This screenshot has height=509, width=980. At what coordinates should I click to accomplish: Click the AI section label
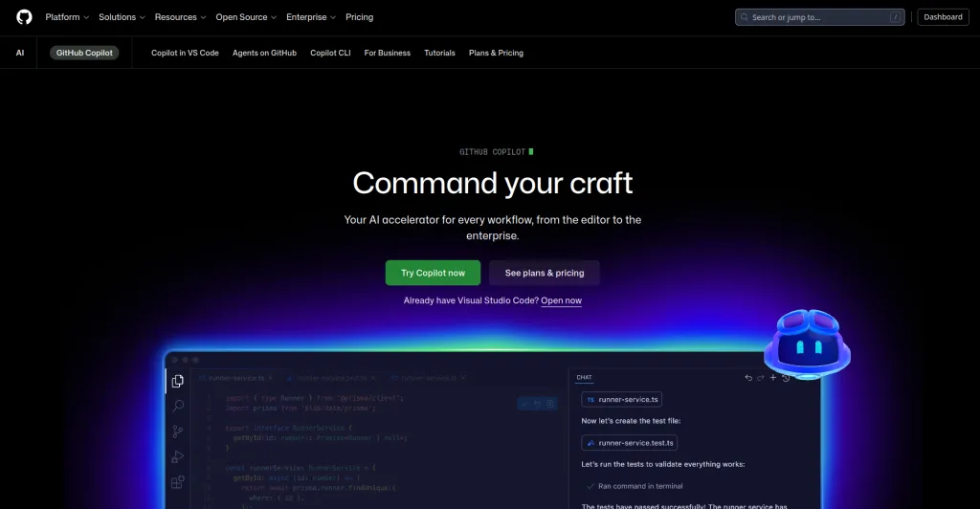coord(20,53)
